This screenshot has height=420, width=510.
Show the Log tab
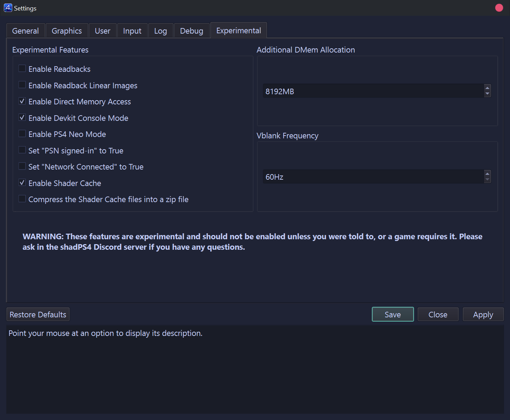click(x=161, y=31)
